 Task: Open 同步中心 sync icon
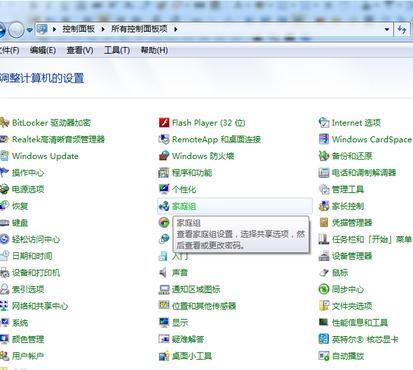324,289
